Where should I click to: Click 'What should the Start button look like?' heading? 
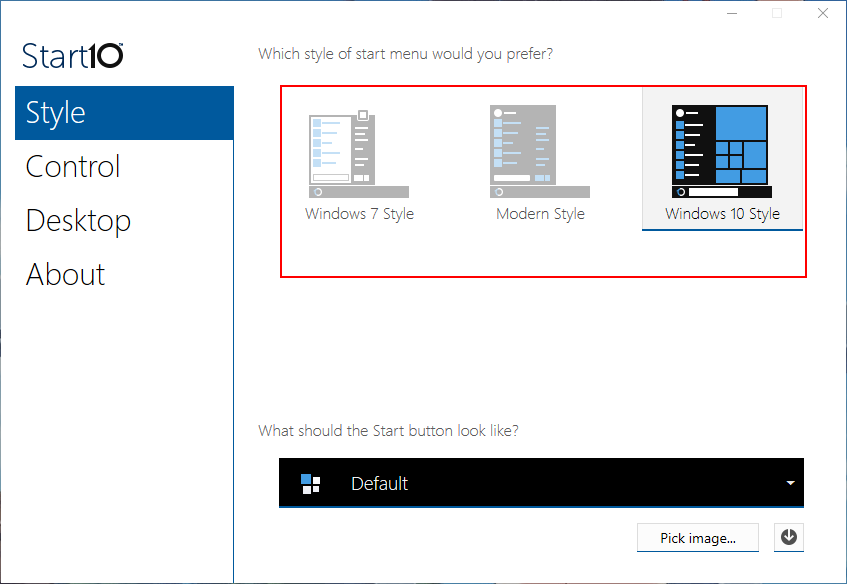[388, 431]
